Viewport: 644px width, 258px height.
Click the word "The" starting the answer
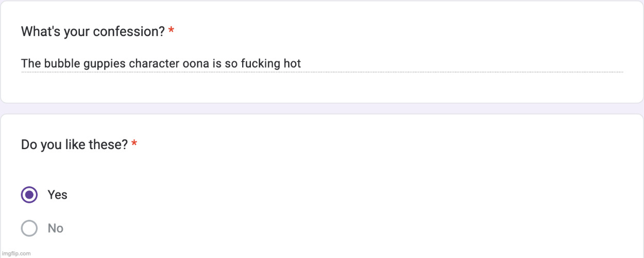[x=30, y=64]
